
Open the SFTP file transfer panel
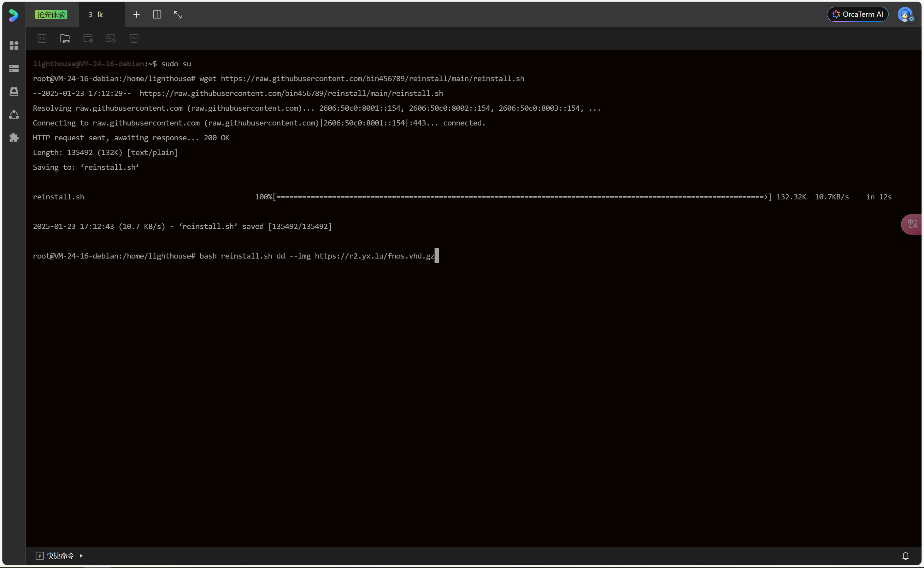tap(65, 38)
